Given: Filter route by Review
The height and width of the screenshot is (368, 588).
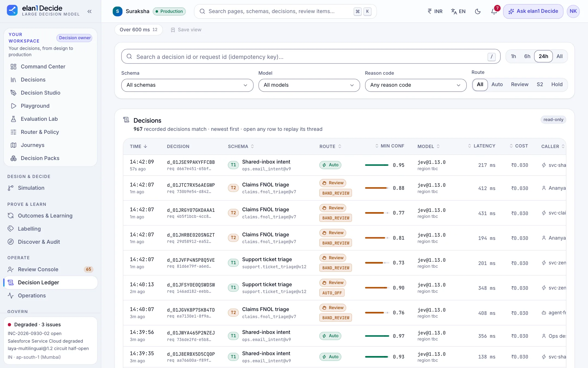Looking at the screenshot, I should pos(520,85).
